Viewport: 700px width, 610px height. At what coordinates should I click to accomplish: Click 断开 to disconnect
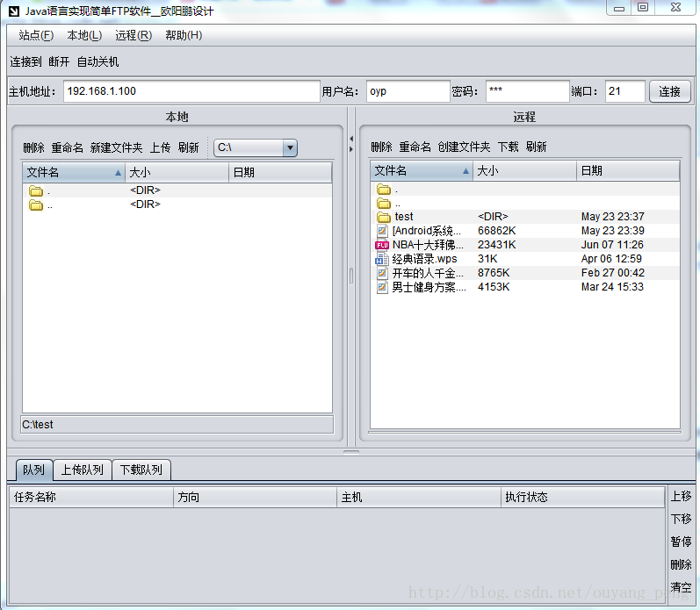coord(59,61)
